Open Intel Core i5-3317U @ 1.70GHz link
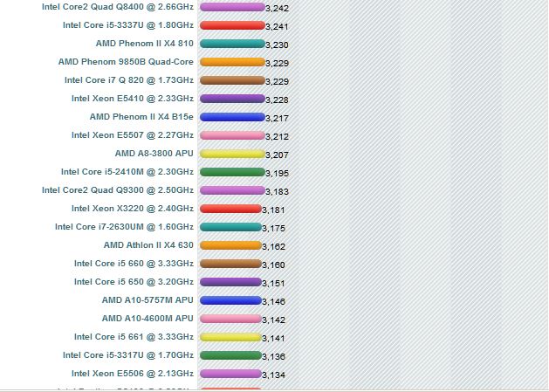This screenshot has height=392, width=549. point(128,355)
